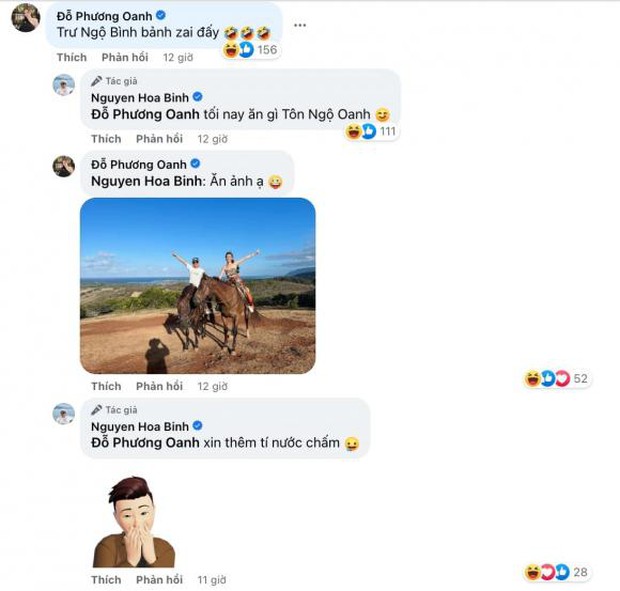The height and width of the screenshot is (591, 620).
Task: Click Nguyen Hoa Binh's avatar on 'Tôn Ngộ Oanh' comment
Action: tap(64, 85)
